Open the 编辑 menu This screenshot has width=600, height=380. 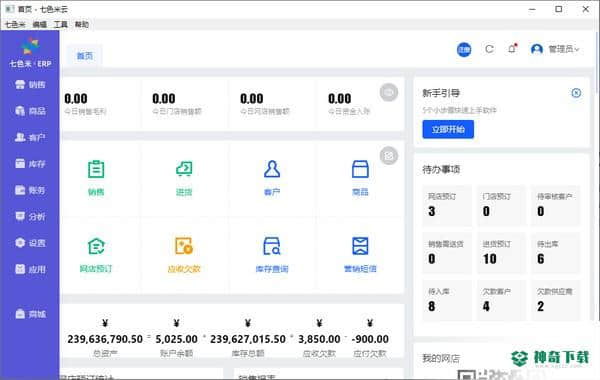coord(40,24)
